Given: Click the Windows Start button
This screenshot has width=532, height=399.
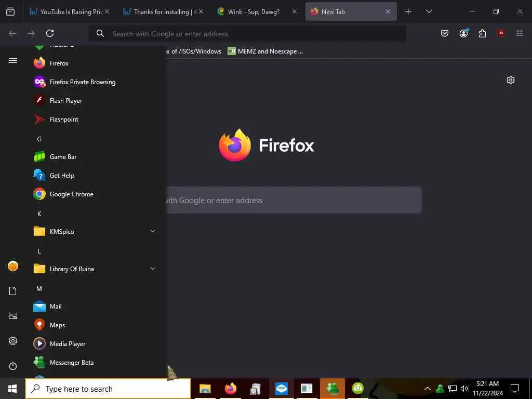Looking at the screenshot, I should point(12,389).
